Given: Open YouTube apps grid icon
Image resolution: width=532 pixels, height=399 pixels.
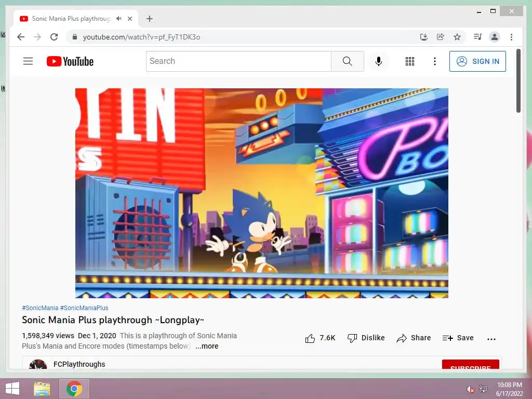Looking at the screenshot, I should click(409, 61).
